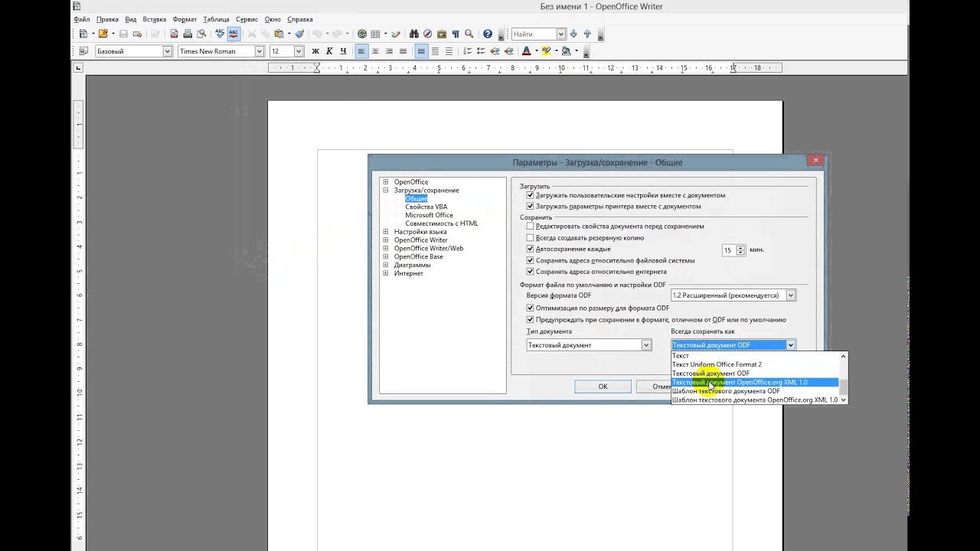Check 'Редактировать свойства документа перед сохранением'
The image size is (980, 551).
pos(530,227)
